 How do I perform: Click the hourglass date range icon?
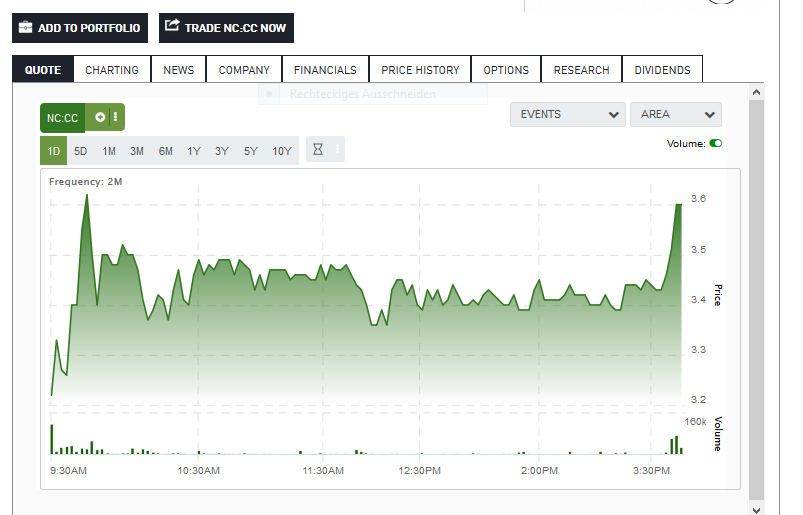tap(318, 149)
